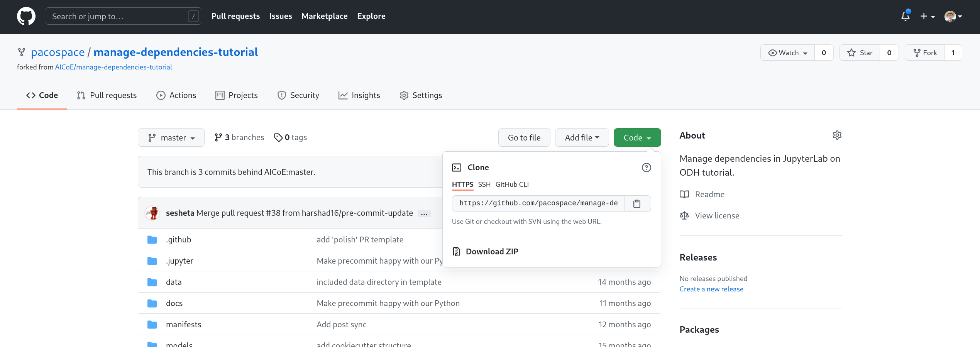The height and width of the screenshot is (347, 980).
Task: Select the HTTPS clone option
Action: (x=462, y=185)
